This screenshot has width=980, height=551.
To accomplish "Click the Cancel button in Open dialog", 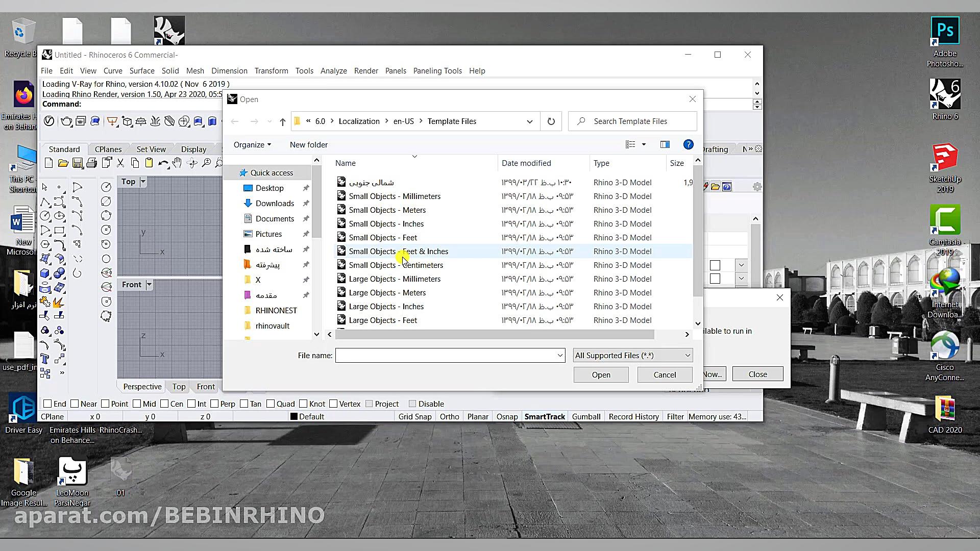I will [x=665, y=375].
